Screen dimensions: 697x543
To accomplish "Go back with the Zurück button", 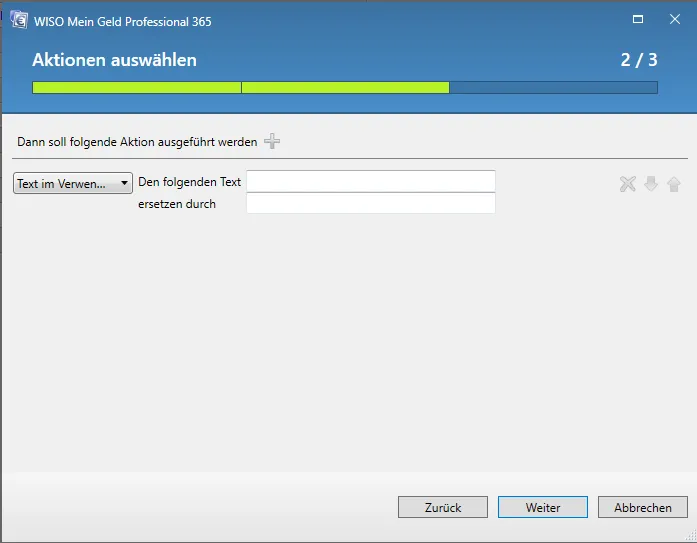I will (x=442, y=507).
